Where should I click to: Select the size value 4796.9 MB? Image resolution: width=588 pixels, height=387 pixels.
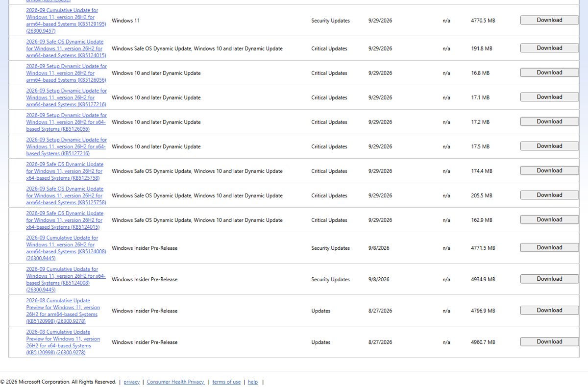(483, 311)
